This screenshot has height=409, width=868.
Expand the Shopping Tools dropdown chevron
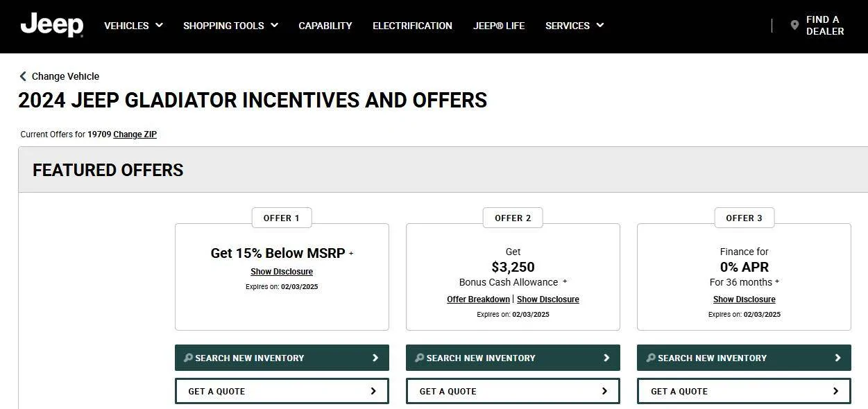[274, 25]
